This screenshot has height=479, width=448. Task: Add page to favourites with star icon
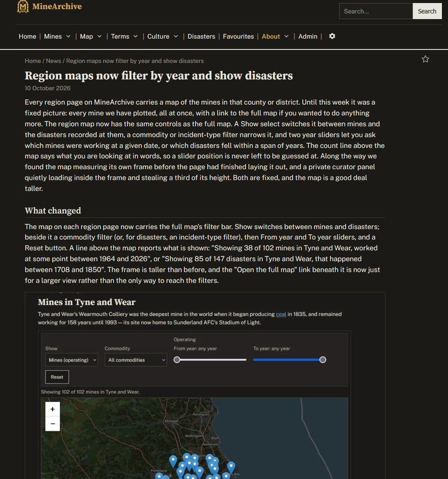425,59
